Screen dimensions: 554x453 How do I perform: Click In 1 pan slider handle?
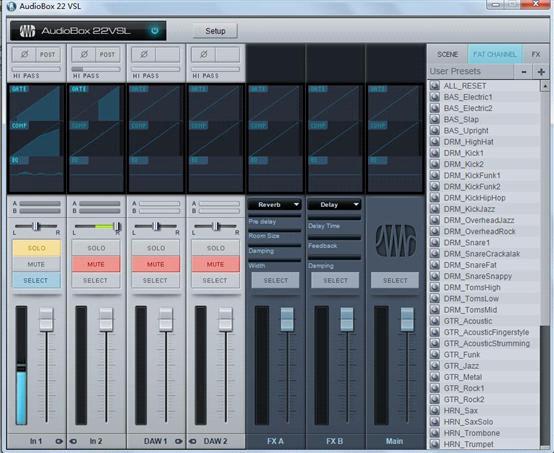point(35,226)
